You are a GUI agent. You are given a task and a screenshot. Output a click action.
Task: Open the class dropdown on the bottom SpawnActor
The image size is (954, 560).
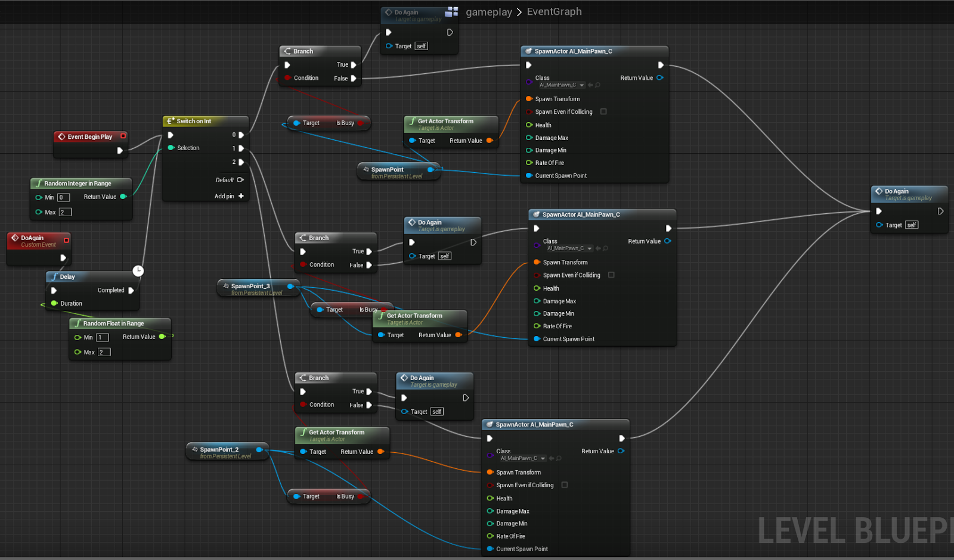(x=542, y=458)
